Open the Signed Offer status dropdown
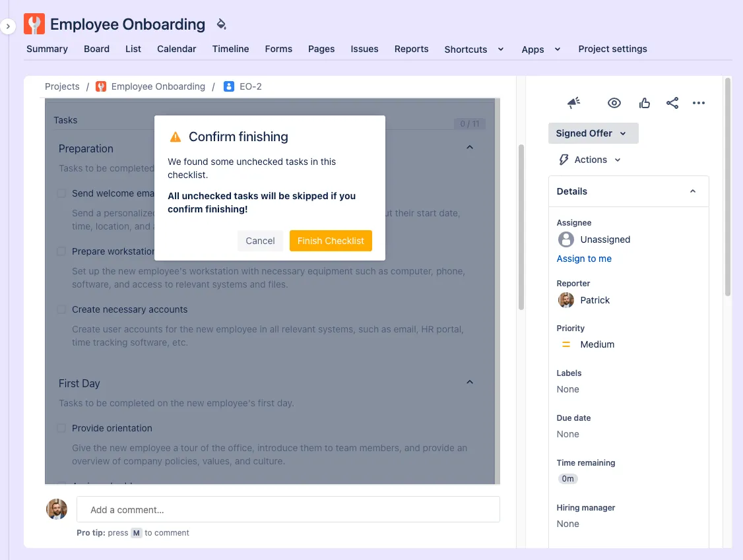743x560 pixels. pyautogui.click(x=593, y=133)
